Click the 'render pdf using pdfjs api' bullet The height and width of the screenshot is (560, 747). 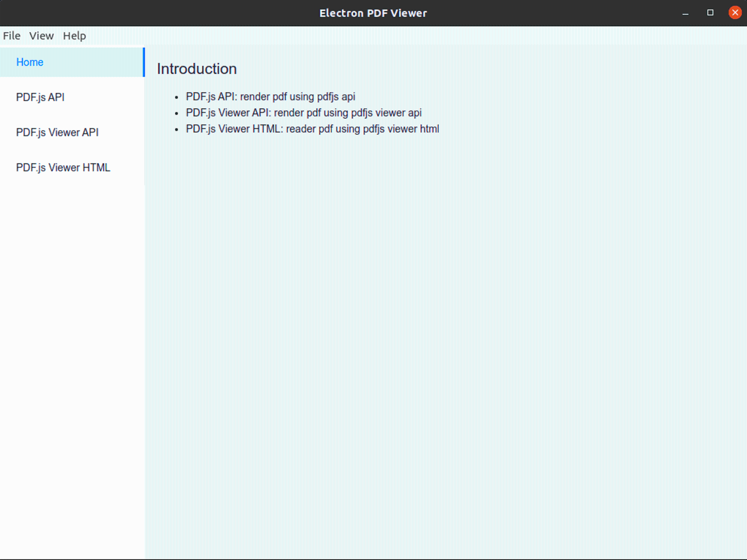coord(270,97)
